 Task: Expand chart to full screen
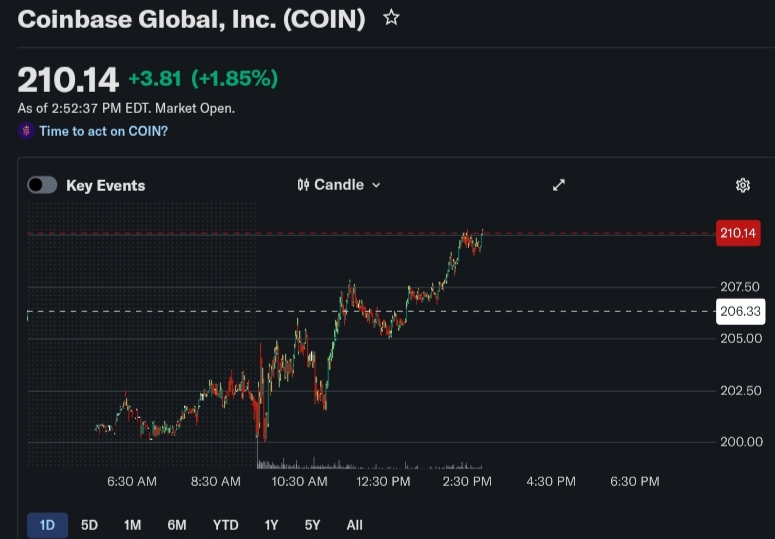point(559,185)
